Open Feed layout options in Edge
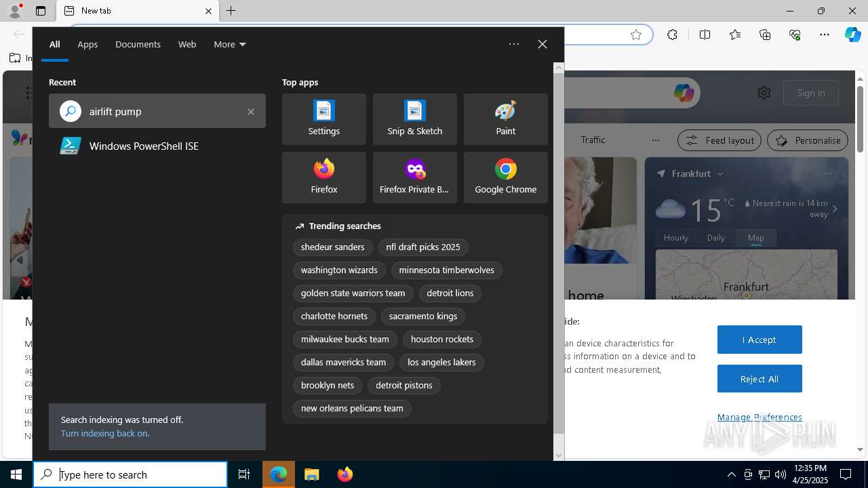 point(719,140)
